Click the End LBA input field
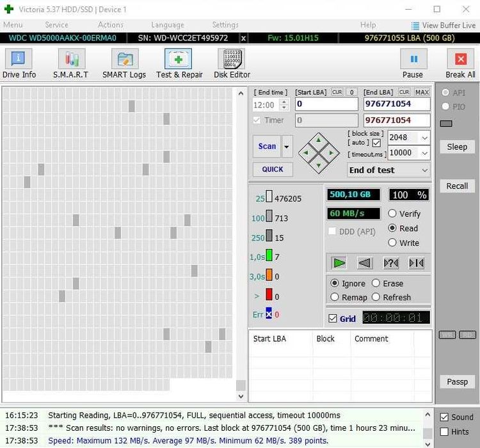Image resolution: width=480 pixels, height=448 pixels. [397, 104]
